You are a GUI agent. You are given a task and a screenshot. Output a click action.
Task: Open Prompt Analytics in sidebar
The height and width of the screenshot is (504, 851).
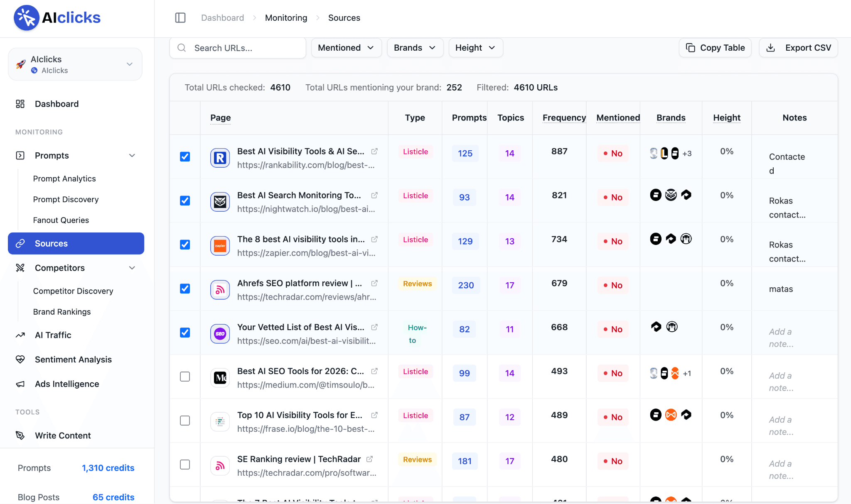click(x=64, y=179)
